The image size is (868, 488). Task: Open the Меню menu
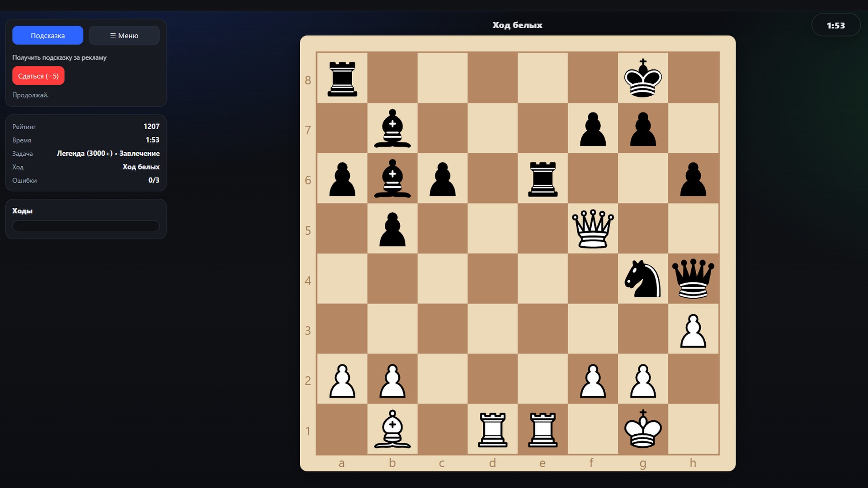124,35
